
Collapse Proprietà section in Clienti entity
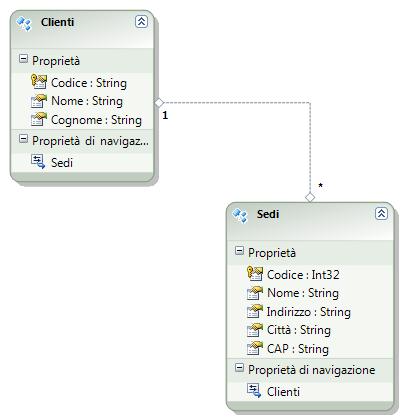(x=23, y=59)
